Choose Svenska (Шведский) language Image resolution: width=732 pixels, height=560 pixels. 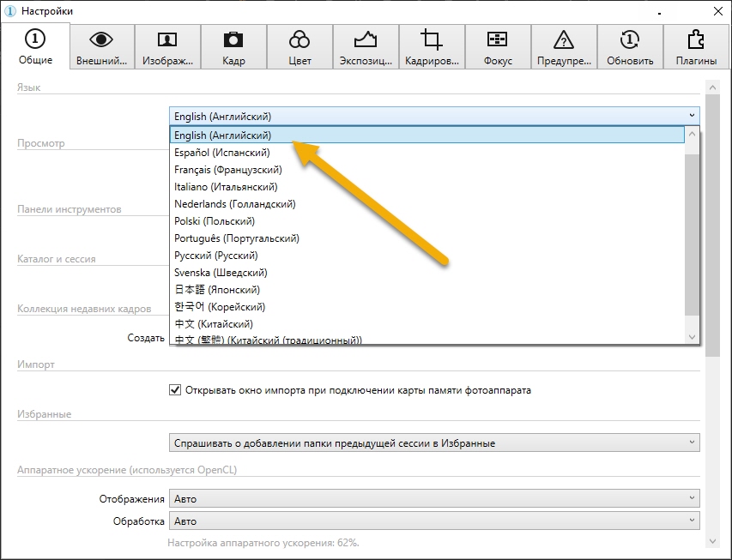(x=426, y=273)
